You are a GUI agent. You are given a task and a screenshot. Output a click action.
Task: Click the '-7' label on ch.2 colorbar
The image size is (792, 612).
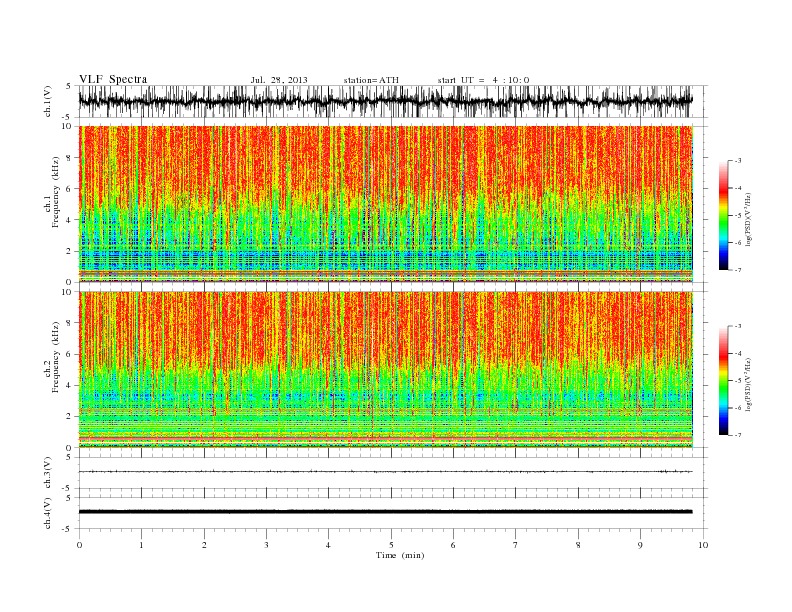coord(737,435)
